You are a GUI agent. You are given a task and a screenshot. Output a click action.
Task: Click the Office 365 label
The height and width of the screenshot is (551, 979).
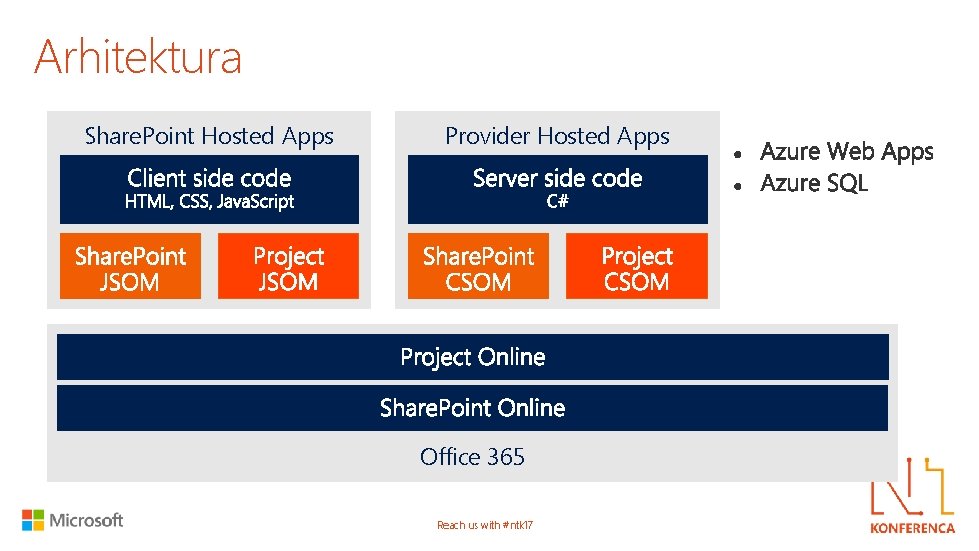point(472,457)
